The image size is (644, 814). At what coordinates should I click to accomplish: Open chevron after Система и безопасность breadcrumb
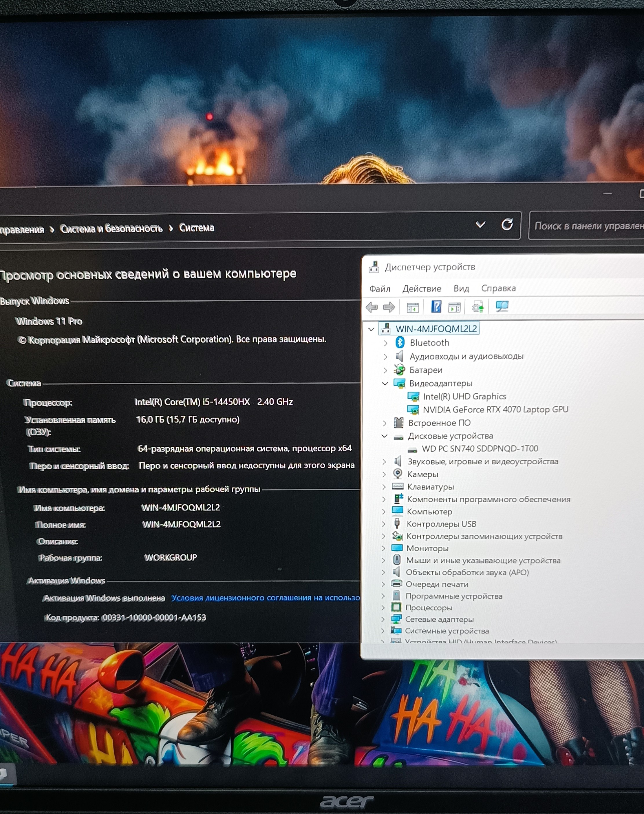[x=171, y=228]
